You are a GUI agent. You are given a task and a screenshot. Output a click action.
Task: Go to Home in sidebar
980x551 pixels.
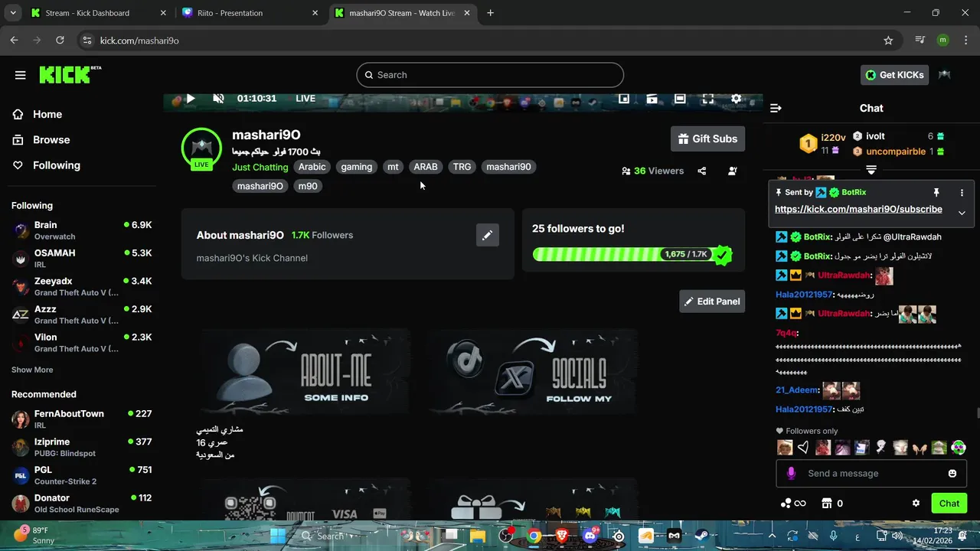tap(47, 114)
